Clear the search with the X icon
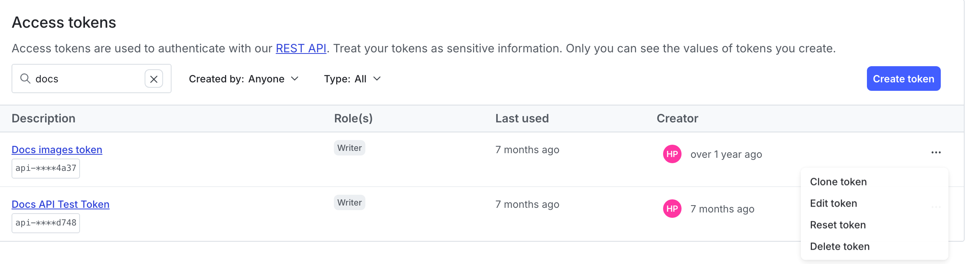The height and width of the screenshot is (264, 980). pyautogui.click(x=155, y=79)
